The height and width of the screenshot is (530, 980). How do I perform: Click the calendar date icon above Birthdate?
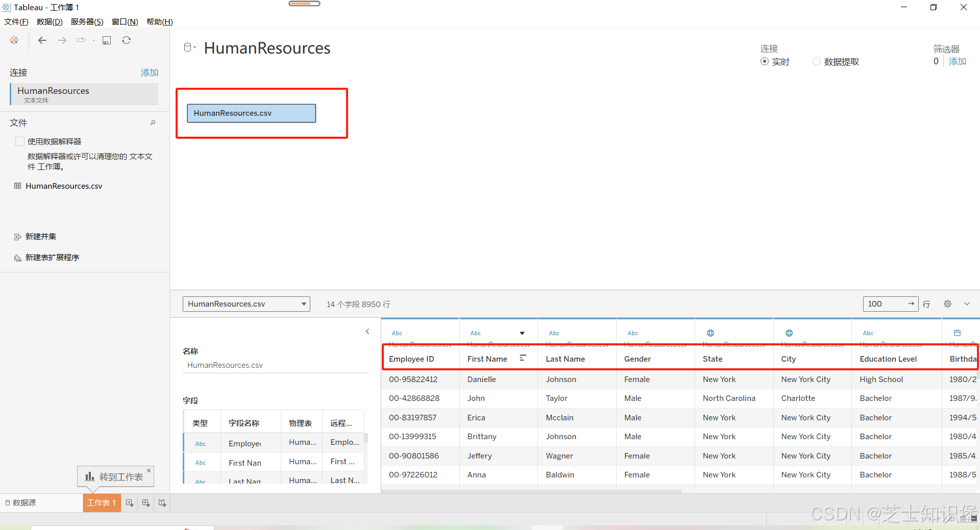[958, 333]
